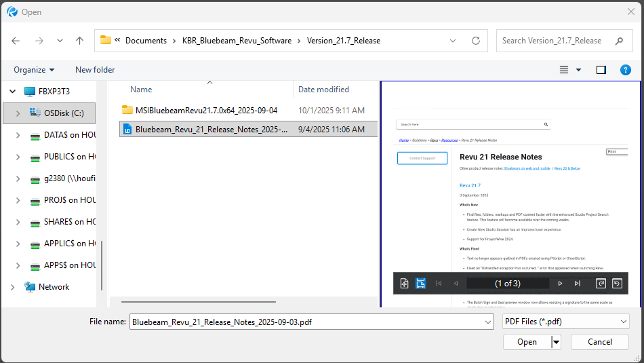Click the search magnifier icon
Screen dimensions: 644x363
620,41
